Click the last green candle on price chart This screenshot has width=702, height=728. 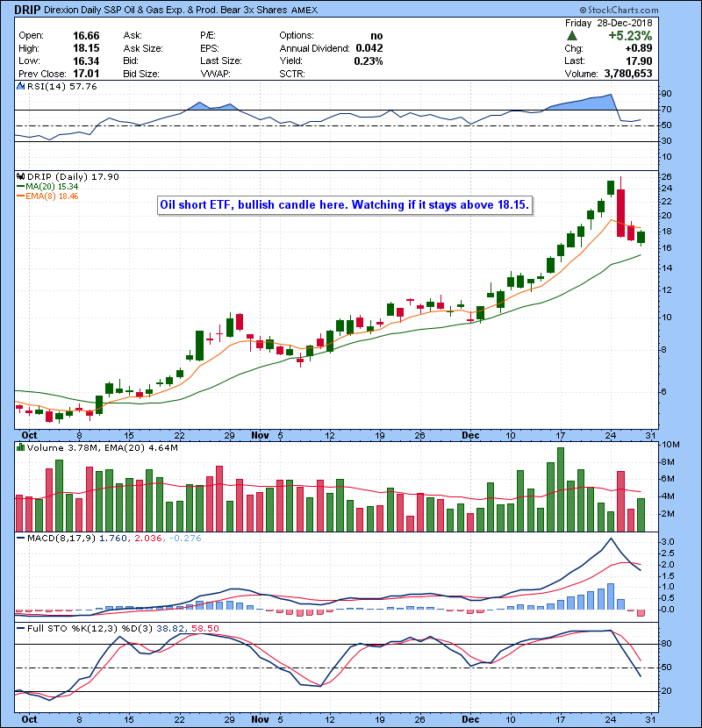pyautogui.click(x=641, y=238)
